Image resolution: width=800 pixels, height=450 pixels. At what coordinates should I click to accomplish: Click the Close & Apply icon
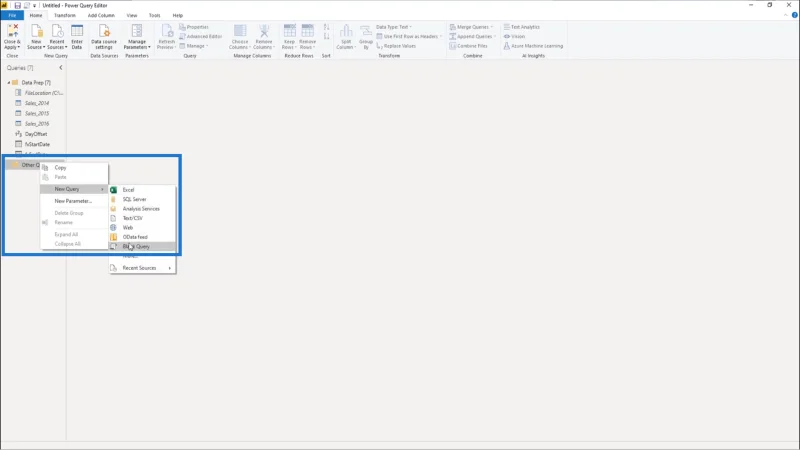[x=12, y=31]
